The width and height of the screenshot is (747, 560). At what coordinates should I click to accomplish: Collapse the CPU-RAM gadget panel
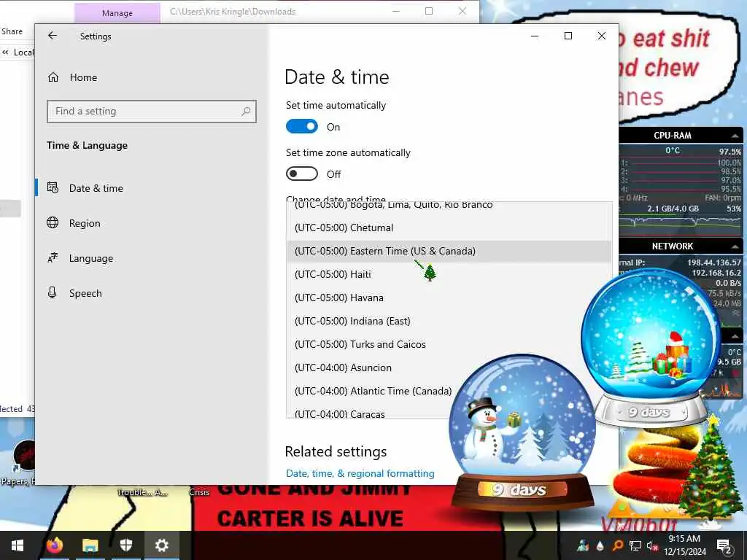735,136
